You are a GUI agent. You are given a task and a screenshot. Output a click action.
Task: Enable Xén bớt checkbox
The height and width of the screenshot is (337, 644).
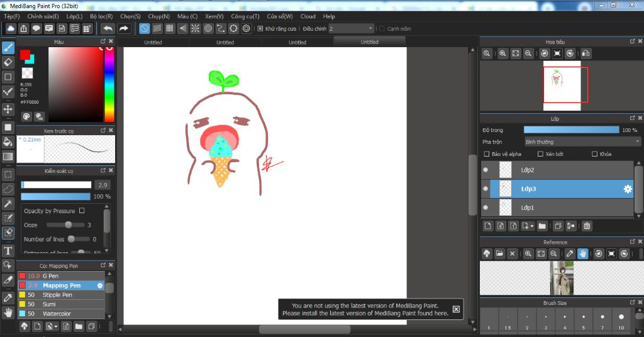click(540, 154)
